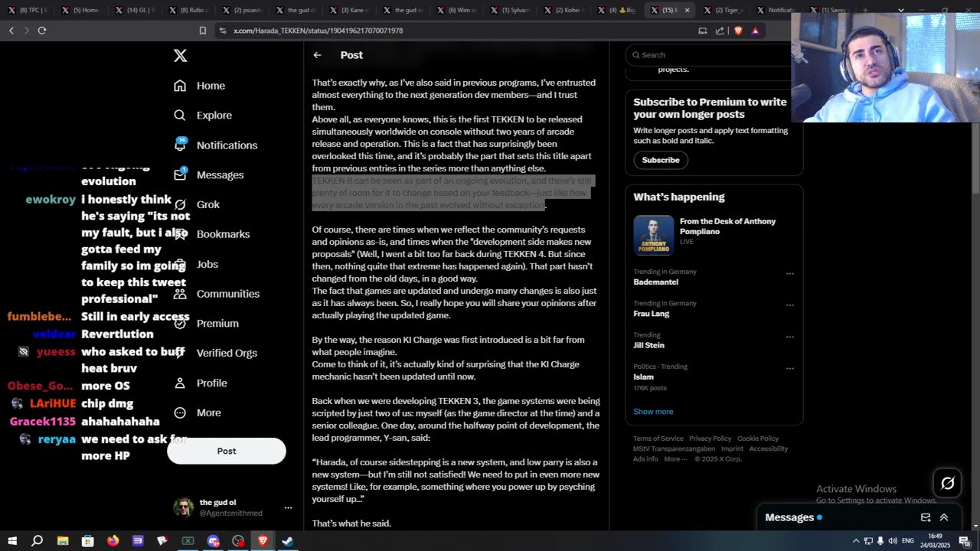Click the Profile person icon
Screen dimensions: 980x551
[180, 383]
